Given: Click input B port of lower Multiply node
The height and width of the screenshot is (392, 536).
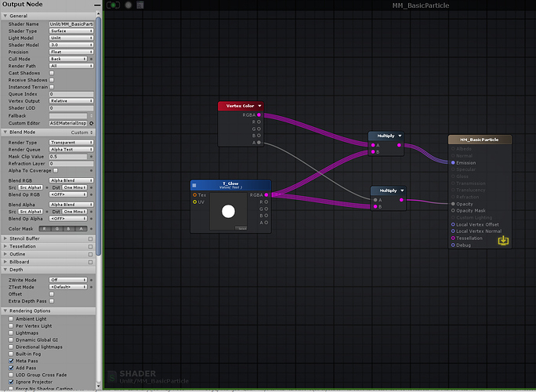Looking at the screenshot, I should 375,207.
